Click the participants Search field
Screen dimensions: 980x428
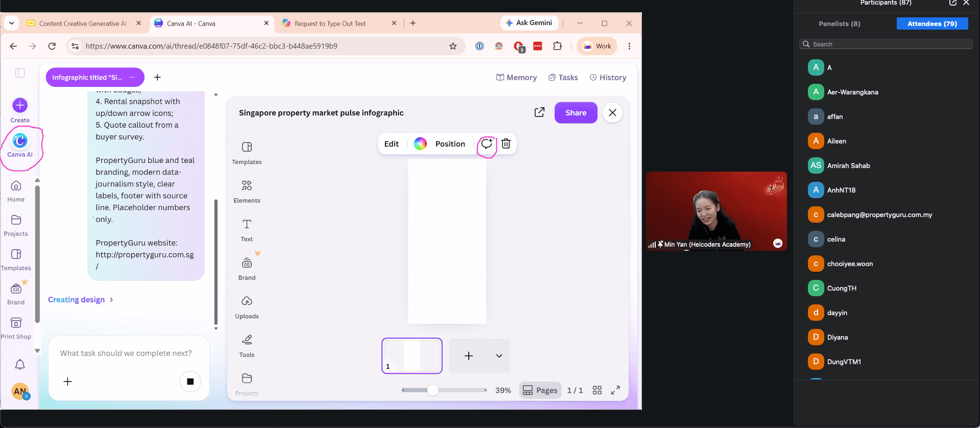click(x=886, y=44)
